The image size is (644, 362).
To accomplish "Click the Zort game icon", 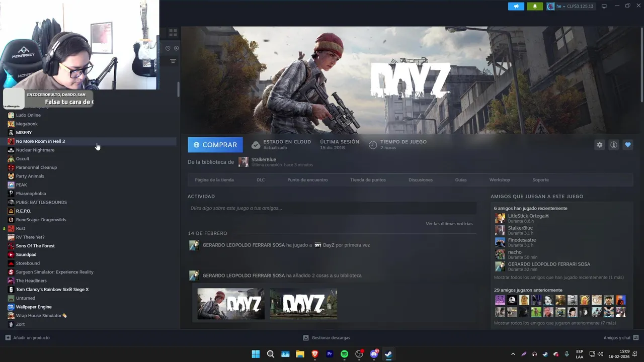I will click(x=11, y=324).
